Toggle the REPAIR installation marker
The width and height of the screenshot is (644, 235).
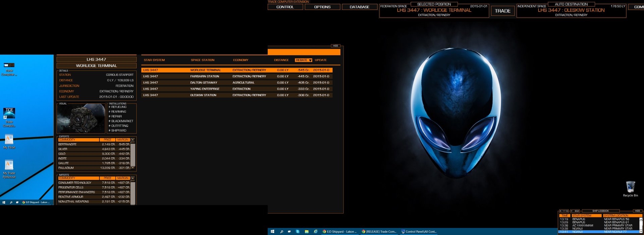pyautogui.click(x=115, y=116)
